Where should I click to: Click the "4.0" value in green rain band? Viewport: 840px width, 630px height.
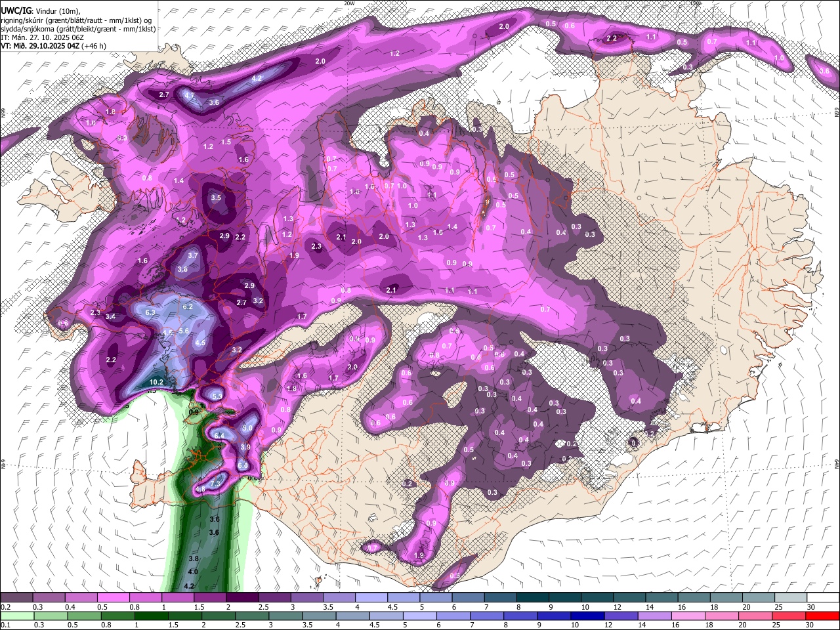(x=193, y=572)
